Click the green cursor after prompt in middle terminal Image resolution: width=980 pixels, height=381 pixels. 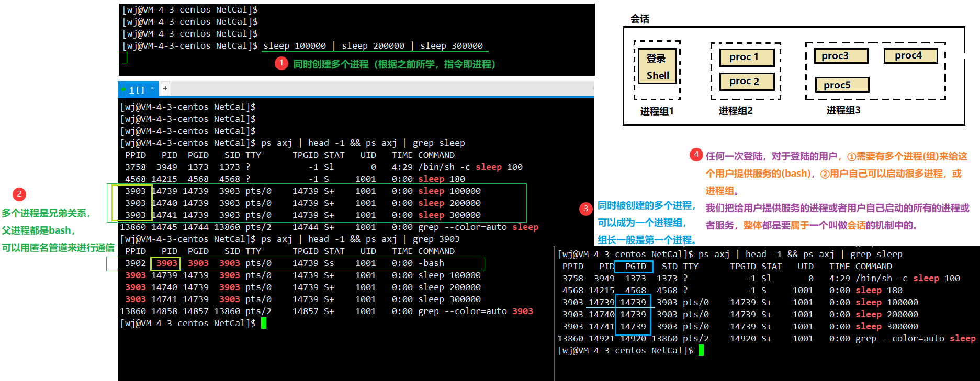264,324
